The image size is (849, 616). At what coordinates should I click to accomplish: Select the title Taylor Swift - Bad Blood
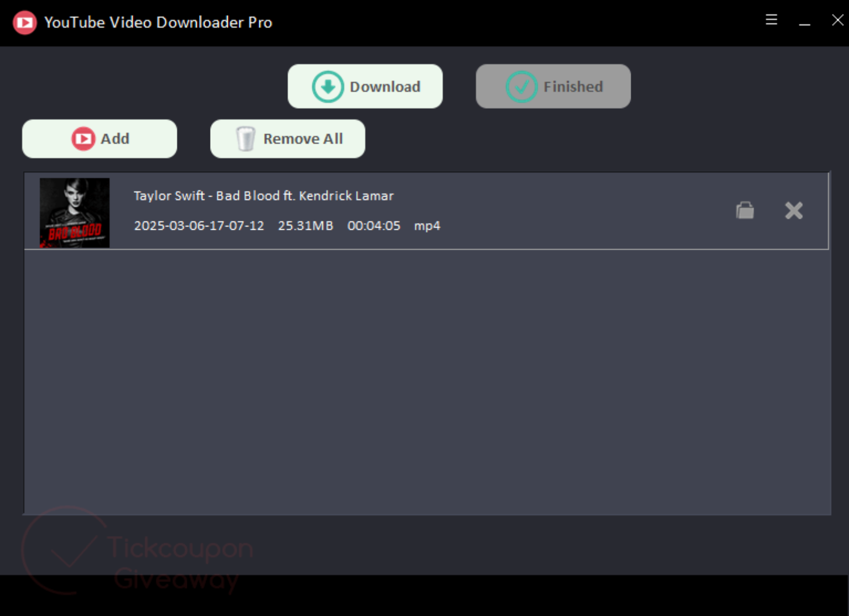pos(263,196)
